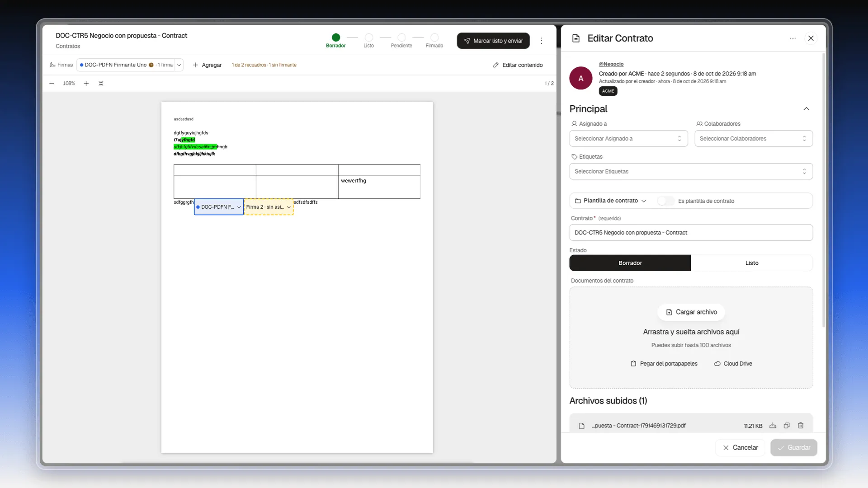Select the Borrador progress step
Screen dimensions: 868x488
pos(335,41)
